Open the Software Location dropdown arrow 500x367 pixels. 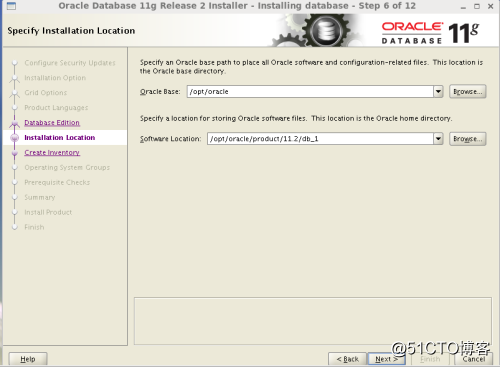438,139
